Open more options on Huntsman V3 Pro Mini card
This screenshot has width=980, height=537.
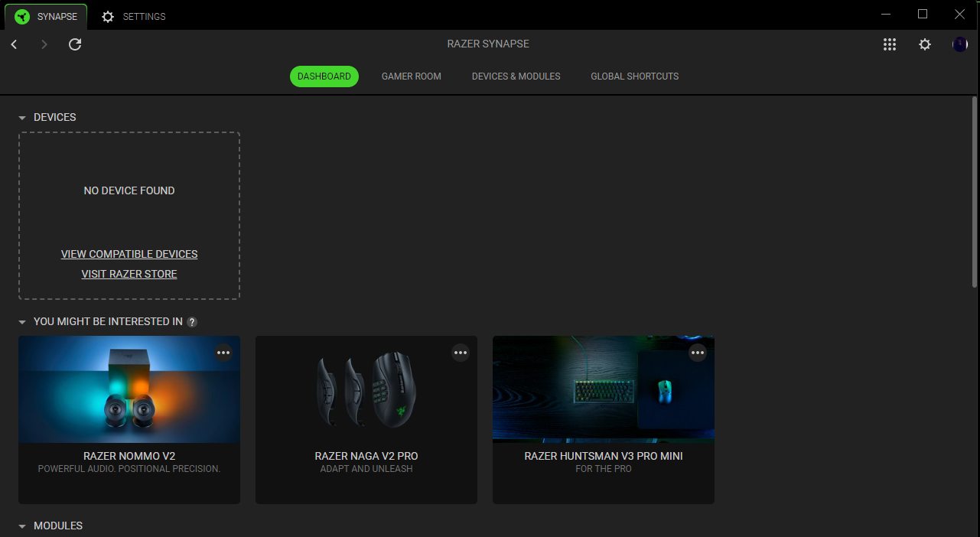click(x=698, y=353)
